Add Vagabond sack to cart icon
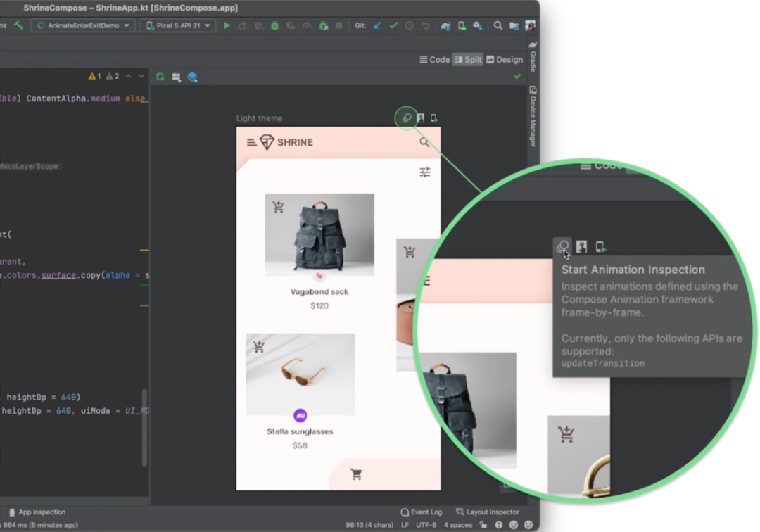 click(278, 207)
